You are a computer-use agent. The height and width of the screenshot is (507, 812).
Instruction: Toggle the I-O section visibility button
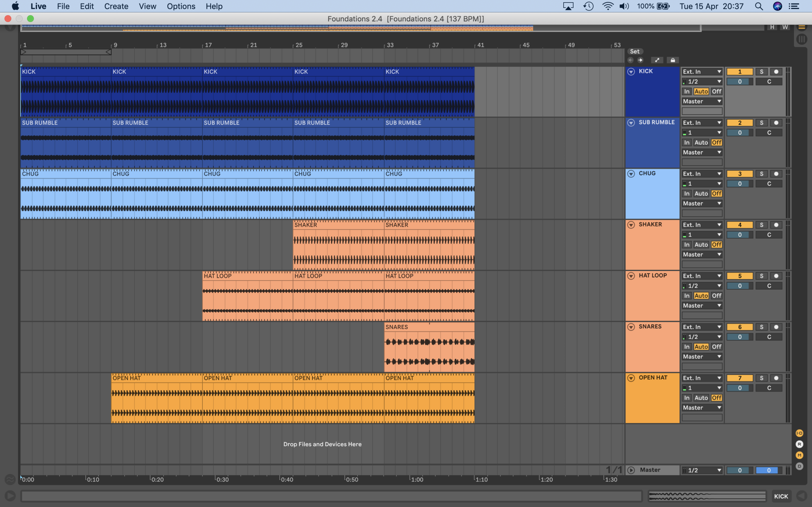point(799,433)
